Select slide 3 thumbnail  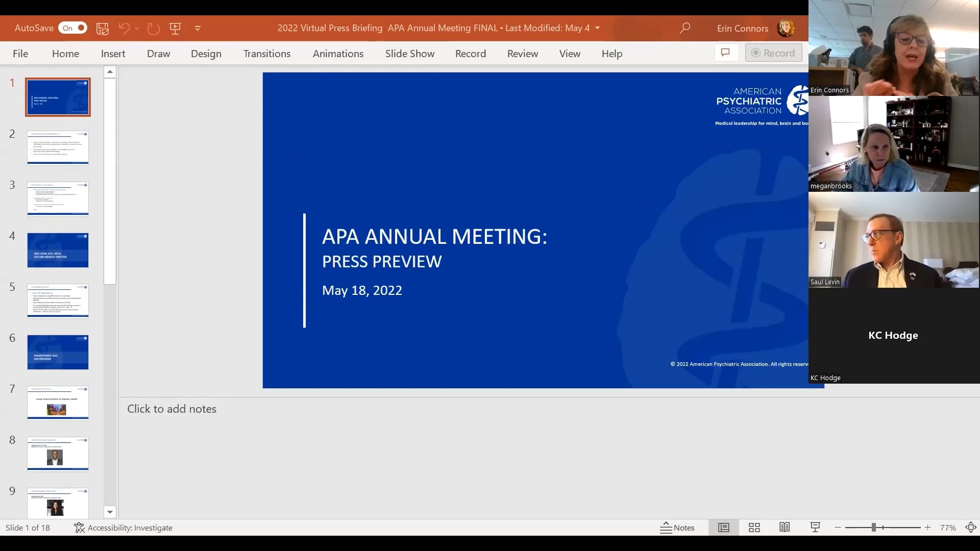(x=58, y=199)
